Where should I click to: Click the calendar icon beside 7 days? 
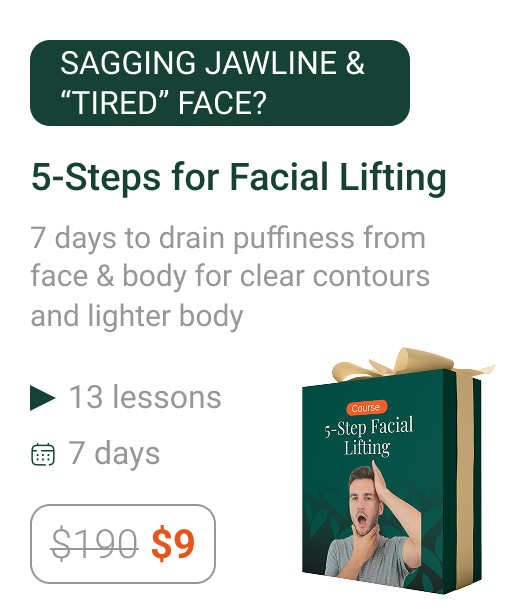tap(43, 454)
